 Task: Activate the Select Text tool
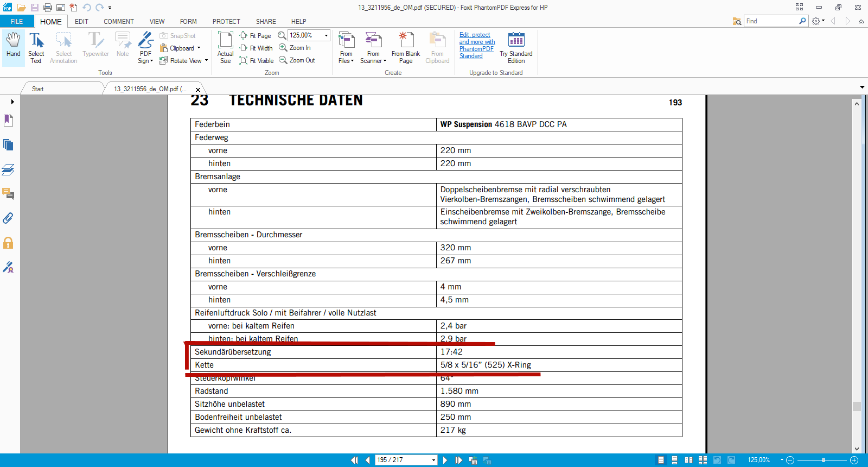[36, 46]
